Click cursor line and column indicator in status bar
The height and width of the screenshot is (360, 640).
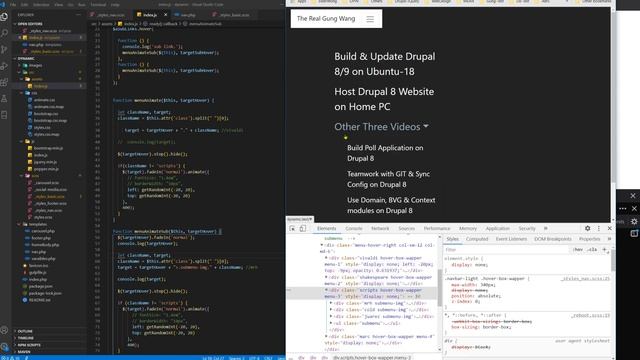(x=213, y=358)
